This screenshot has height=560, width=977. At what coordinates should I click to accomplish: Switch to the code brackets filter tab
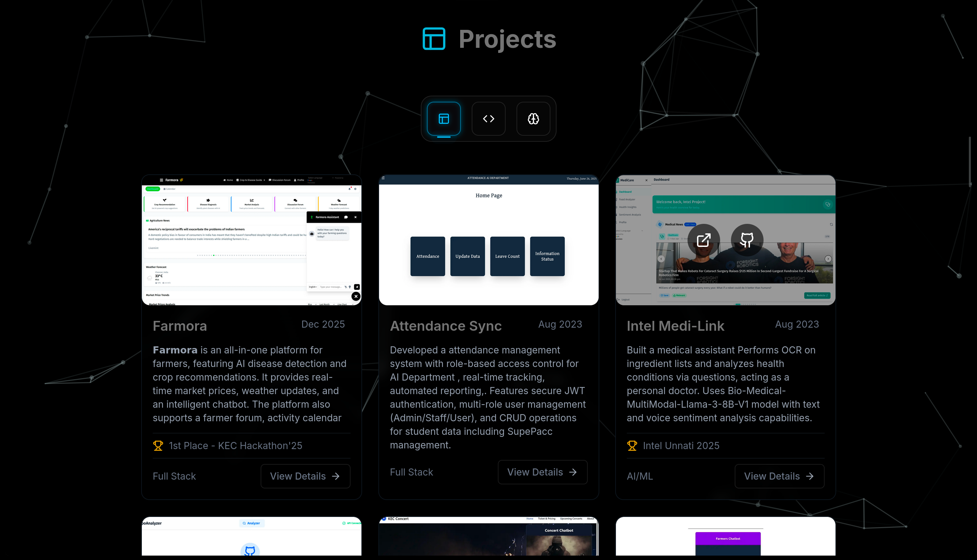pos(488,118)
